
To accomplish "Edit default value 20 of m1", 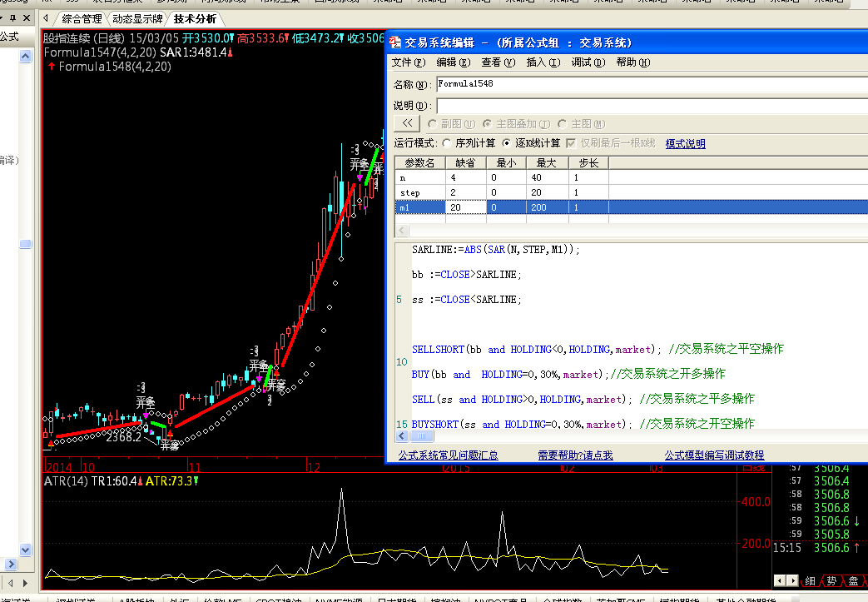I will tap(465, 207).
